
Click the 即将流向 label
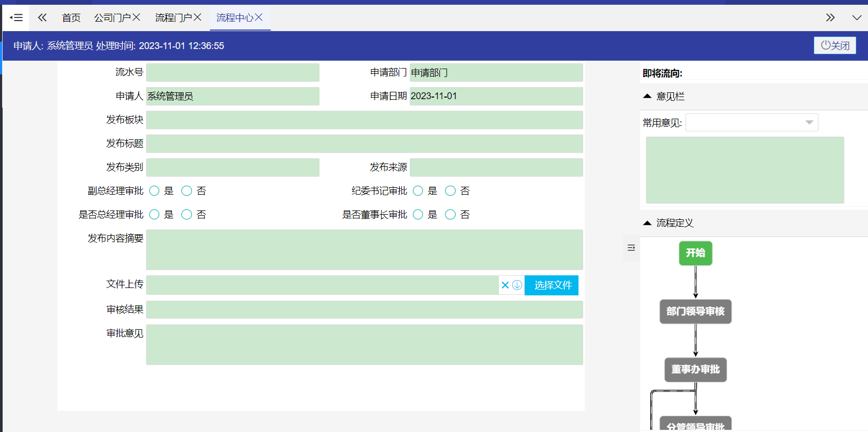662,73
